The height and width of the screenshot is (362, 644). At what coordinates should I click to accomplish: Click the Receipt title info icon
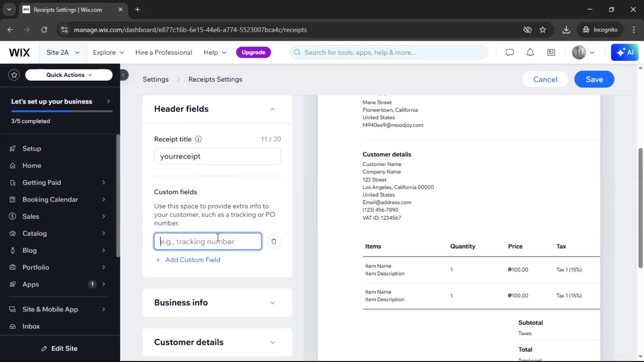coord(198,139)
